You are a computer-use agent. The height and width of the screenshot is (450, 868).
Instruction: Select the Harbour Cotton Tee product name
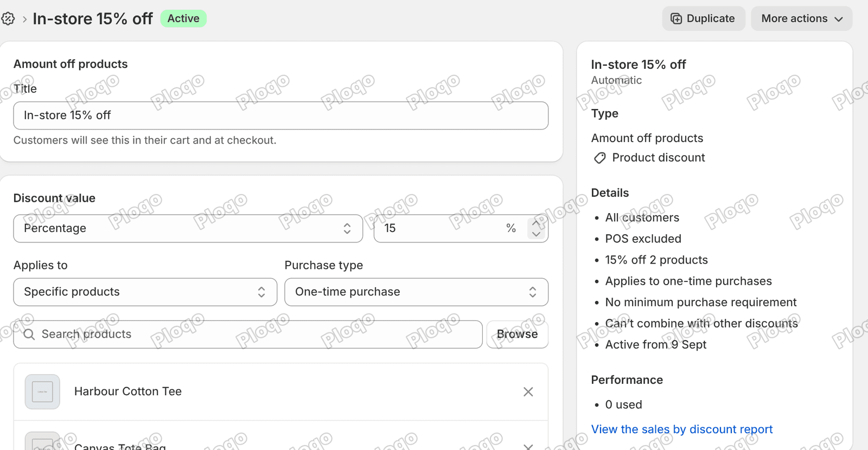[128, 391]
